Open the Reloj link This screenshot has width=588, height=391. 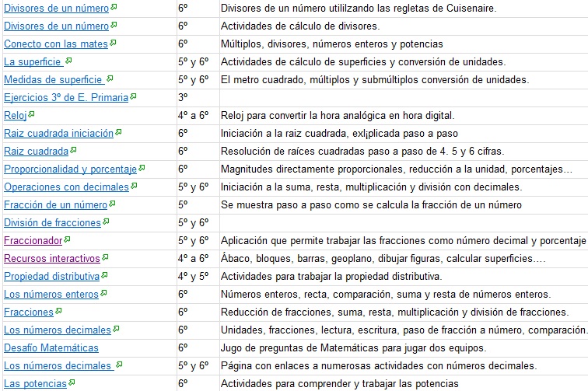point(16,116)
